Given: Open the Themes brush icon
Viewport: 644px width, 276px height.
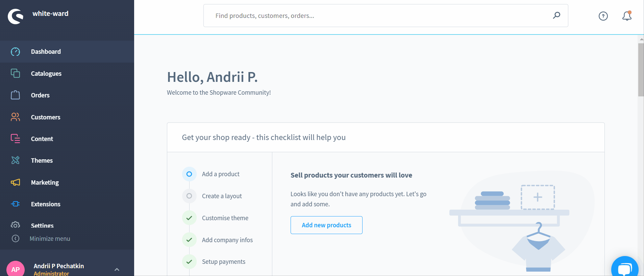Looking at the screenshot, I should pyautogui.click(x=15, y=160).
